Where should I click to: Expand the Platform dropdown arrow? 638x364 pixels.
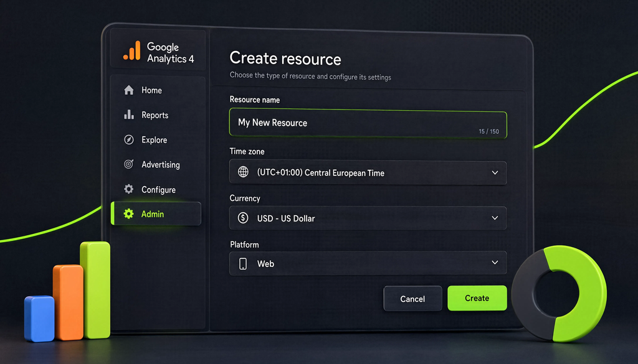click(495, 263)
